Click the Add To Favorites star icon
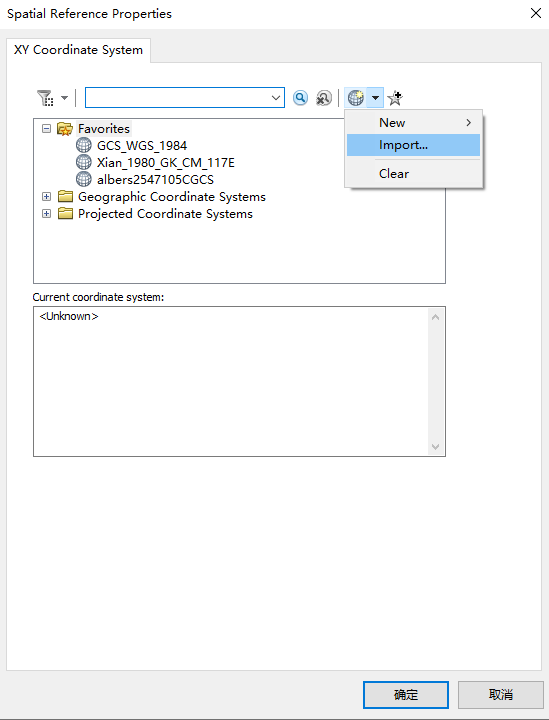Viewport: 549px width, 720px height. [x=395, y=98]
